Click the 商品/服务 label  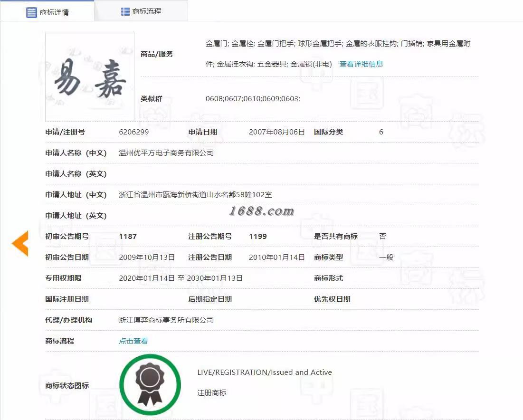(157, 54)
